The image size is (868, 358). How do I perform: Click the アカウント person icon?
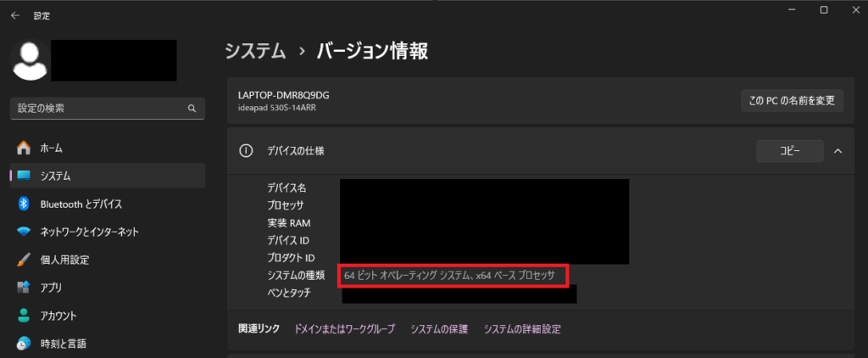pyautogui.click(x=24, y=316)
